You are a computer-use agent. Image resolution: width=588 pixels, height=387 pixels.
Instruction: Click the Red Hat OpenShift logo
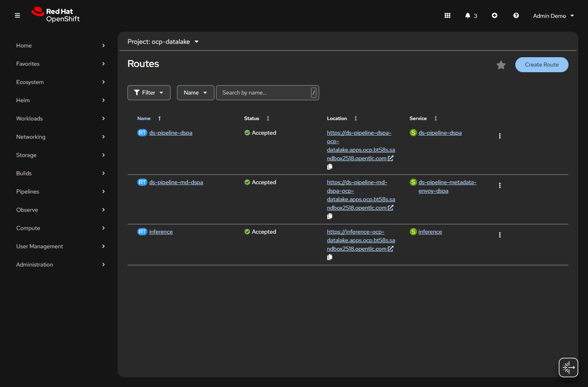click(56, 15)
